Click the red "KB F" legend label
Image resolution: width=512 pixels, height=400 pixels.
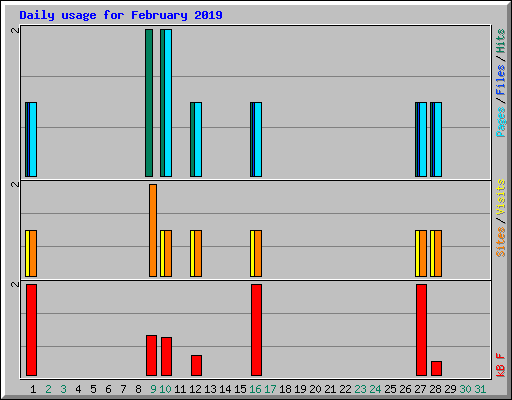501,365
